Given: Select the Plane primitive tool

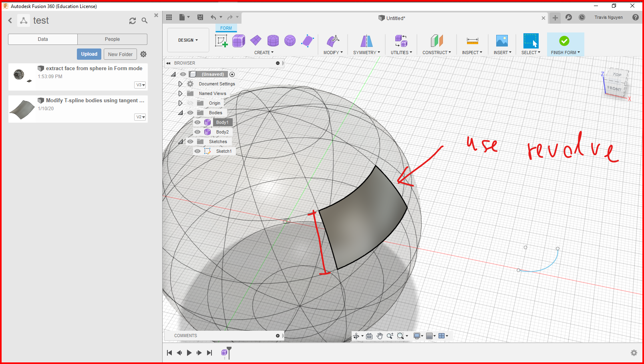Looking at the screenshot, I should tap(256, 40).
